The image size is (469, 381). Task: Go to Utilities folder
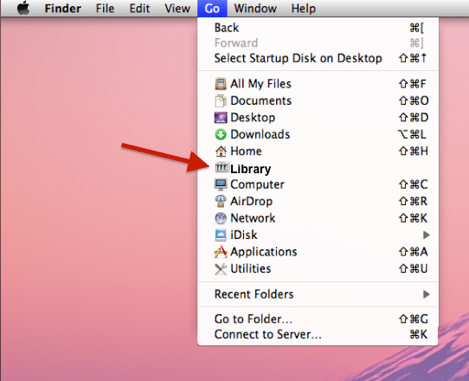coord(318,269)
